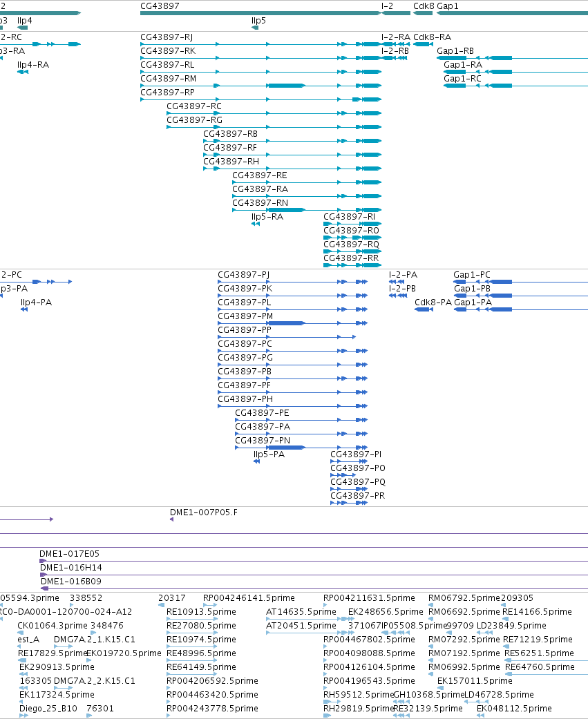
Task: Select transcript CG43897-RM
Action: point(169,79)
